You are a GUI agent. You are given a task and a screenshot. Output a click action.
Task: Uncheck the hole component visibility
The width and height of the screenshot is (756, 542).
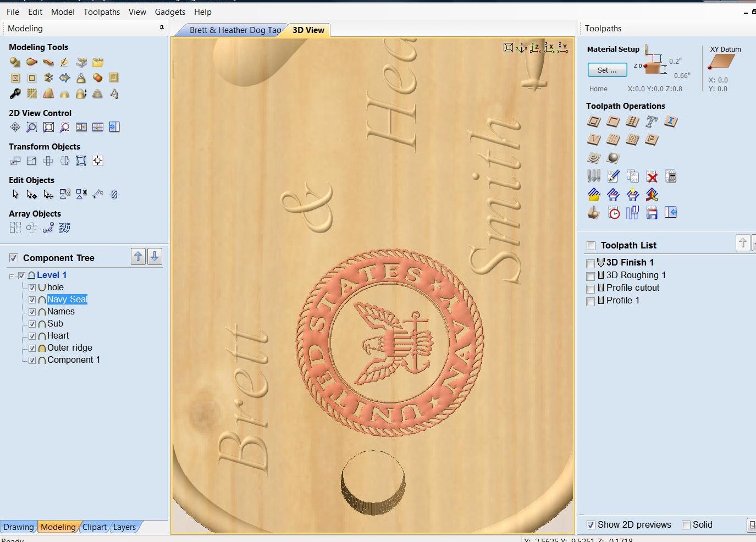point(32,287)
